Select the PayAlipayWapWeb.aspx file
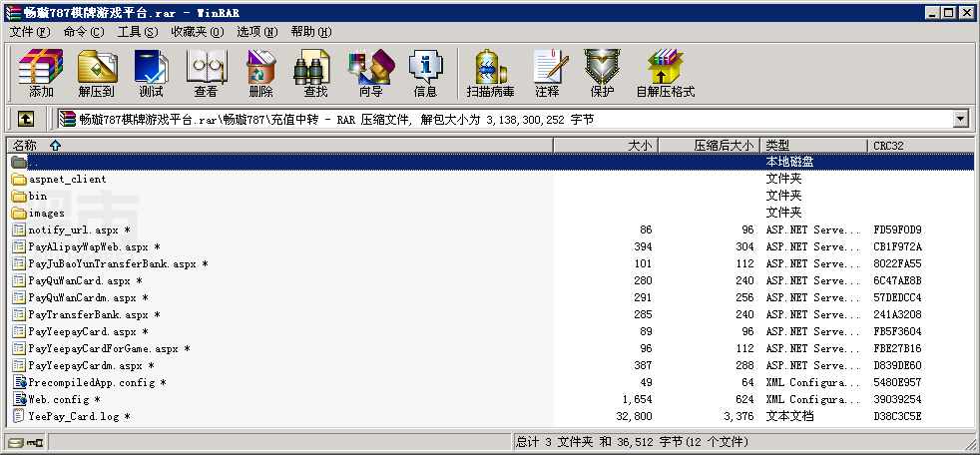This screenshot has width=980, height=455. [x=95, y=246]
